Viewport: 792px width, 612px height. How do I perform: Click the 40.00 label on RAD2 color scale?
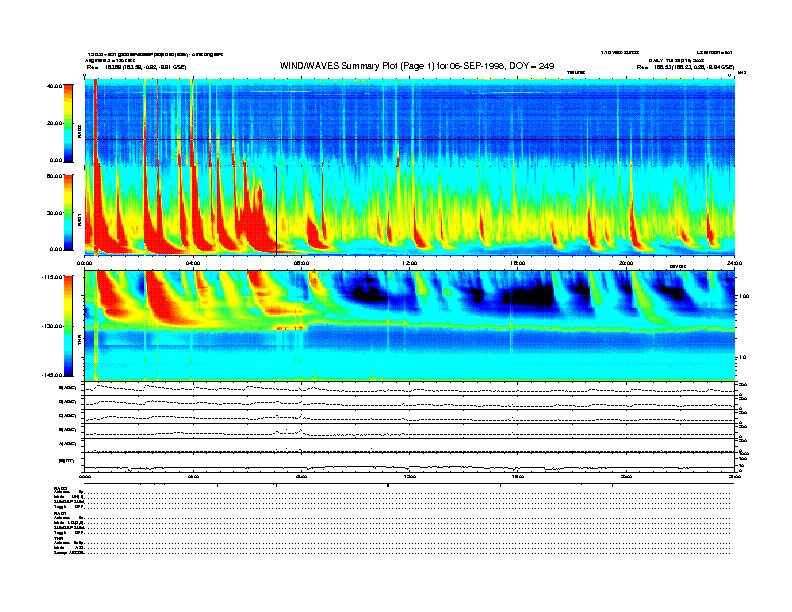click(54, 86)
